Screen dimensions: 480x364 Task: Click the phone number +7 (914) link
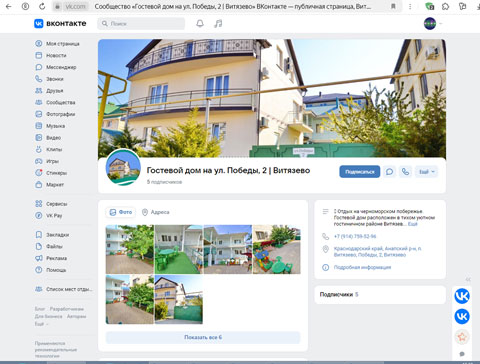point(355,236)
